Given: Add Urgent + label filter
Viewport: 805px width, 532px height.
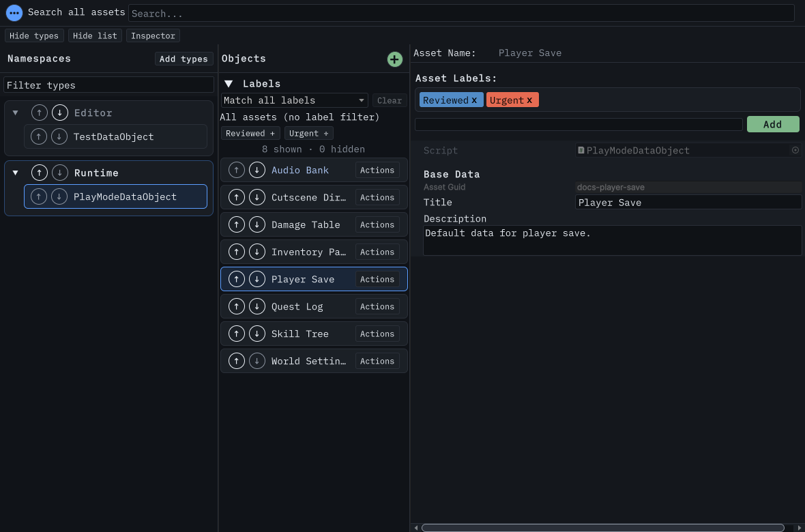Looking at the screenshot, I should pyautogui.click(x=309, y=133).
